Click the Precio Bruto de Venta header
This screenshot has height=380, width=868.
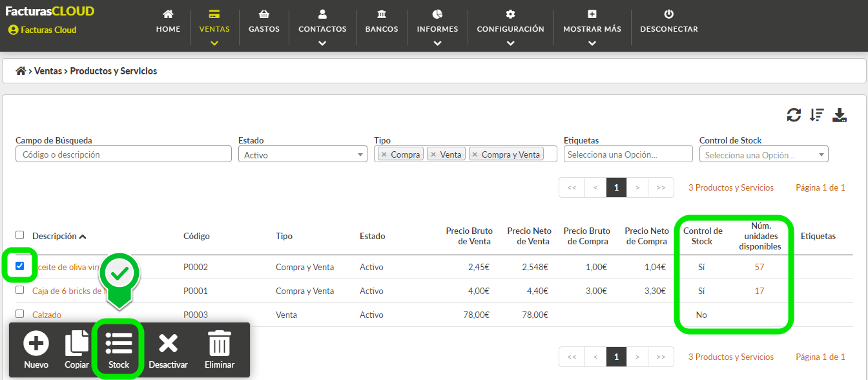469,236
